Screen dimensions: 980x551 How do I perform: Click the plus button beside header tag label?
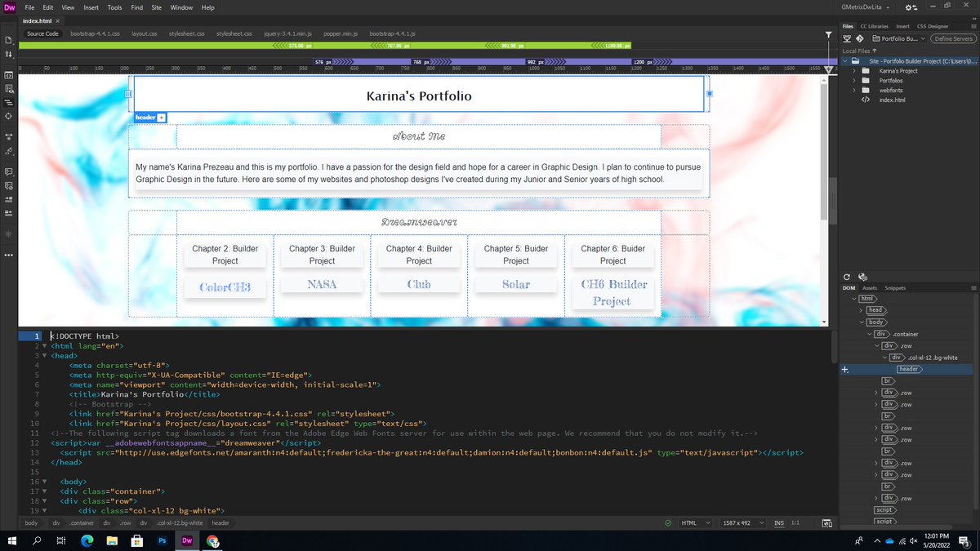pyautogui.click(x=162, y=118)
